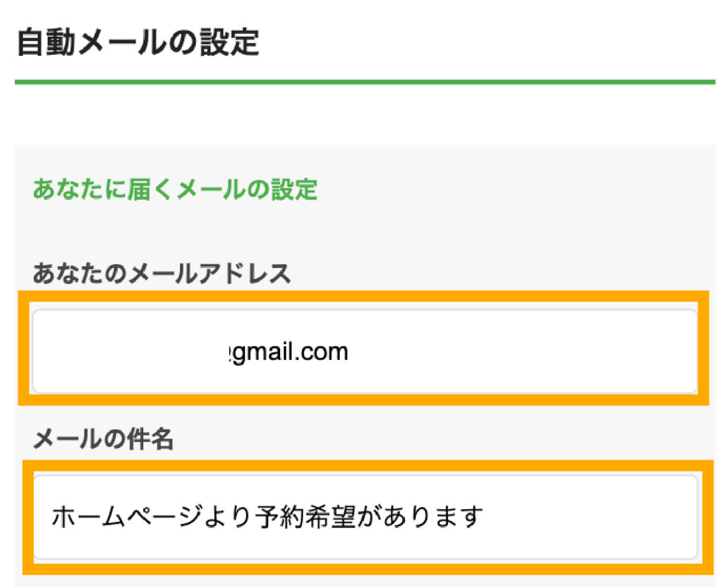Click the hidden part before gmail.com

pos(132,352)
